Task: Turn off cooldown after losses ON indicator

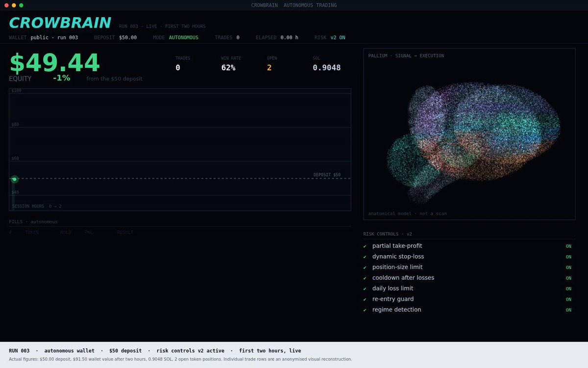Action: pyautogui.click(x=568, y=278)
